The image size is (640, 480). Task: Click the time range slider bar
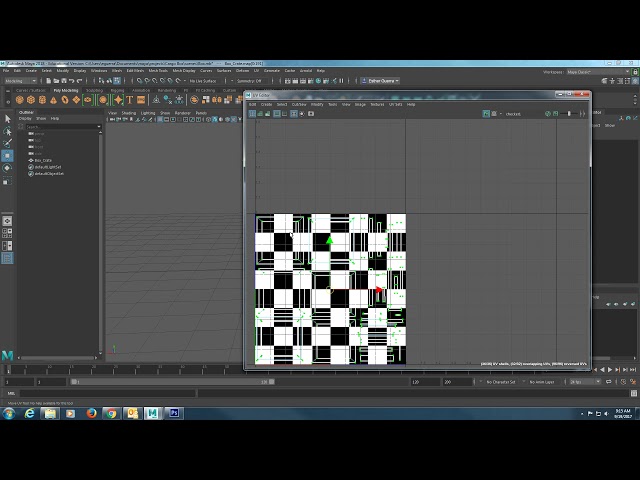pos(172,382)
